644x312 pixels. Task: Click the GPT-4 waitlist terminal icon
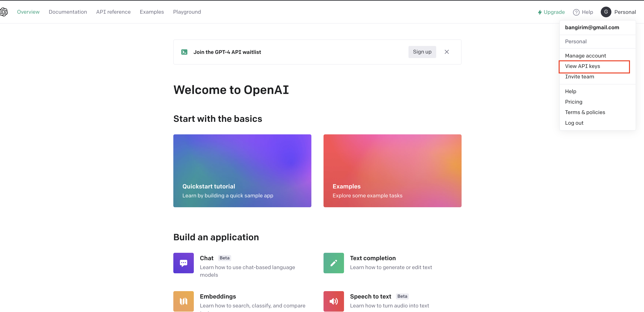[184, 52]
